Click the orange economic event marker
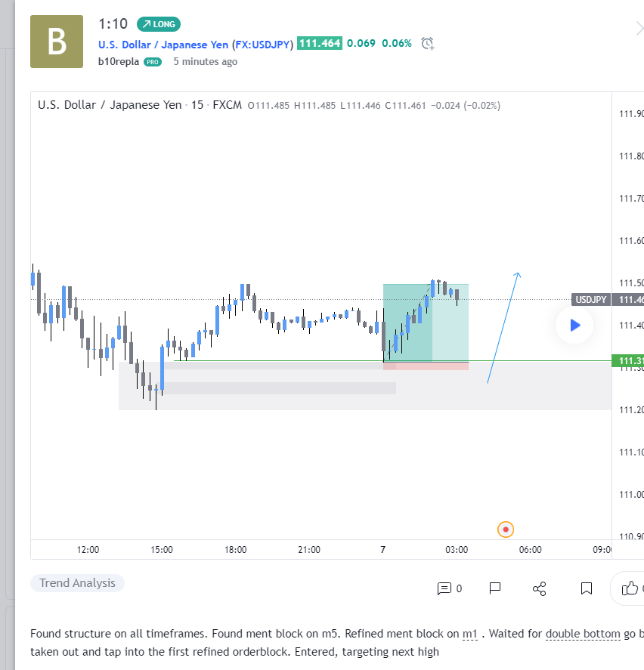644x670 pixels. coord(506,530)
